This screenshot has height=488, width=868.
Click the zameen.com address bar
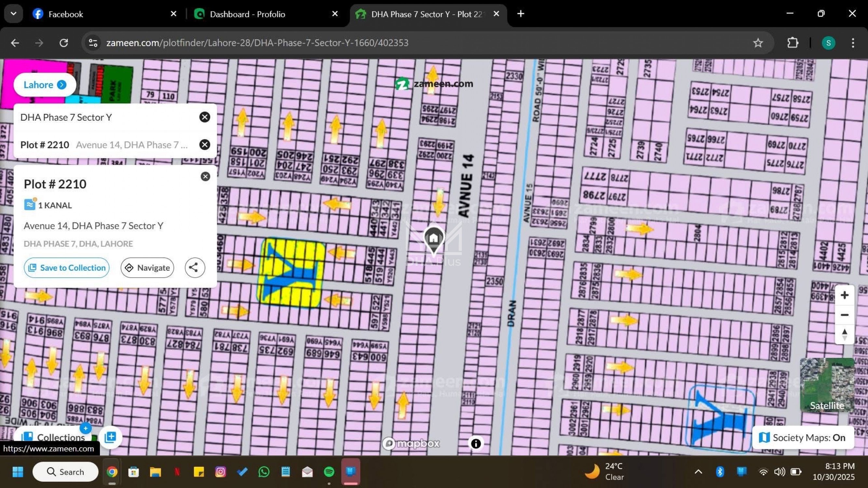[257, 43]
